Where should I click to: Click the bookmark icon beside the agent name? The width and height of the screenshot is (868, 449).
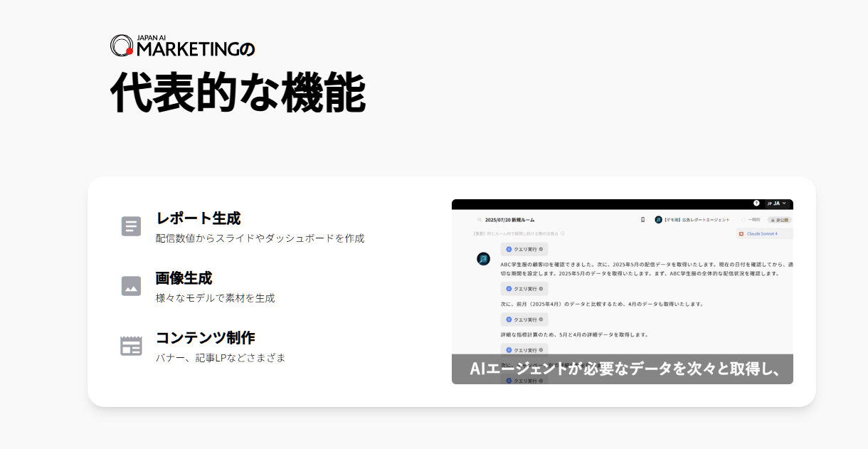[642, 219]
